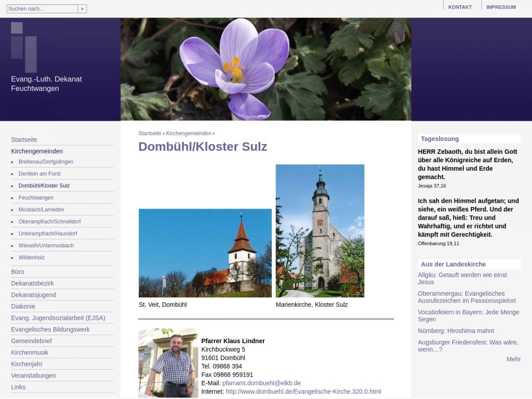Click the crocus flower banner image
The width and height of the screenshot is (532, 399).
[x=265, y=69]
